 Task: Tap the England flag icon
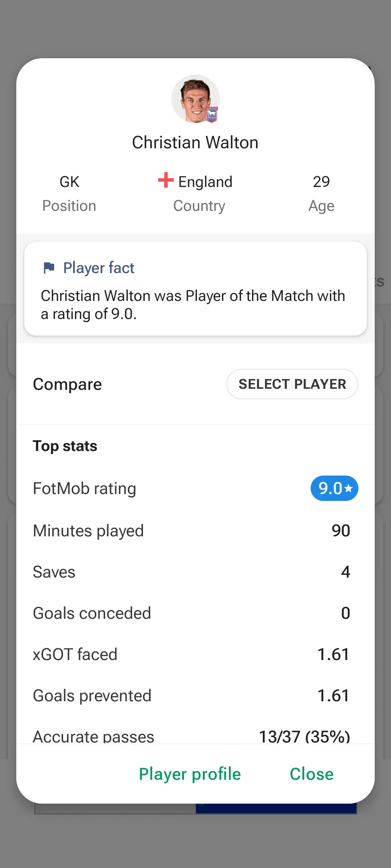coord(166,180)
